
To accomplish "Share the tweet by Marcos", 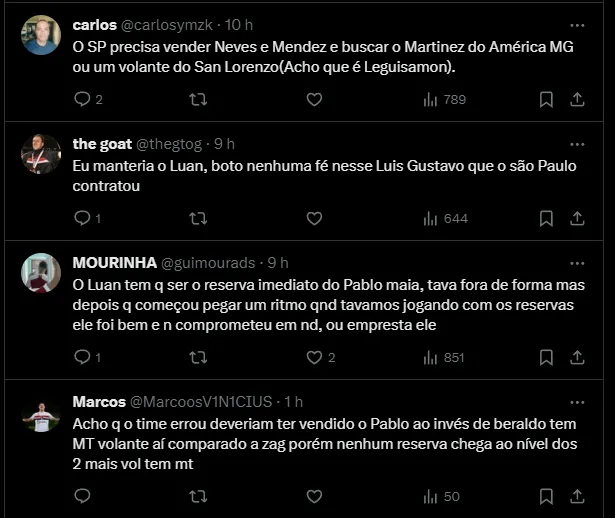I will point(577,496).
